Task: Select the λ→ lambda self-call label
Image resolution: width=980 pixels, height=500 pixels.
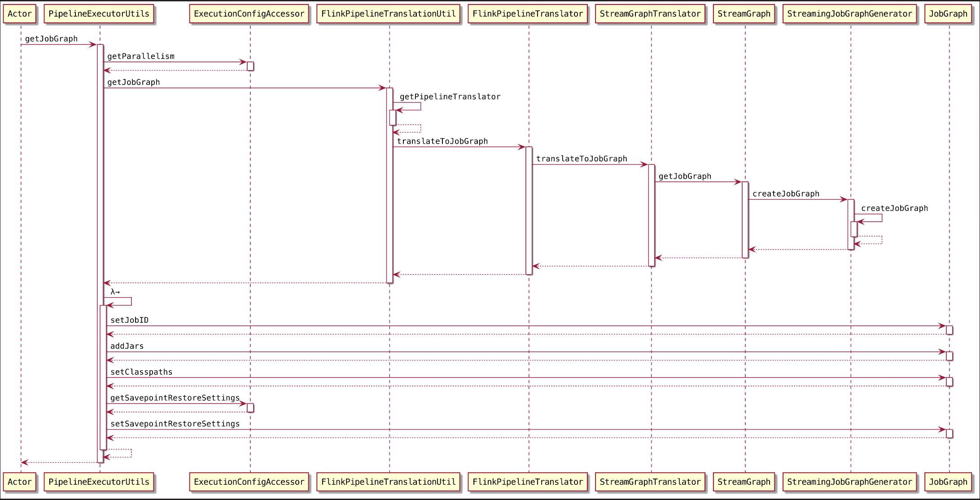Action: [x=115, y=292]
